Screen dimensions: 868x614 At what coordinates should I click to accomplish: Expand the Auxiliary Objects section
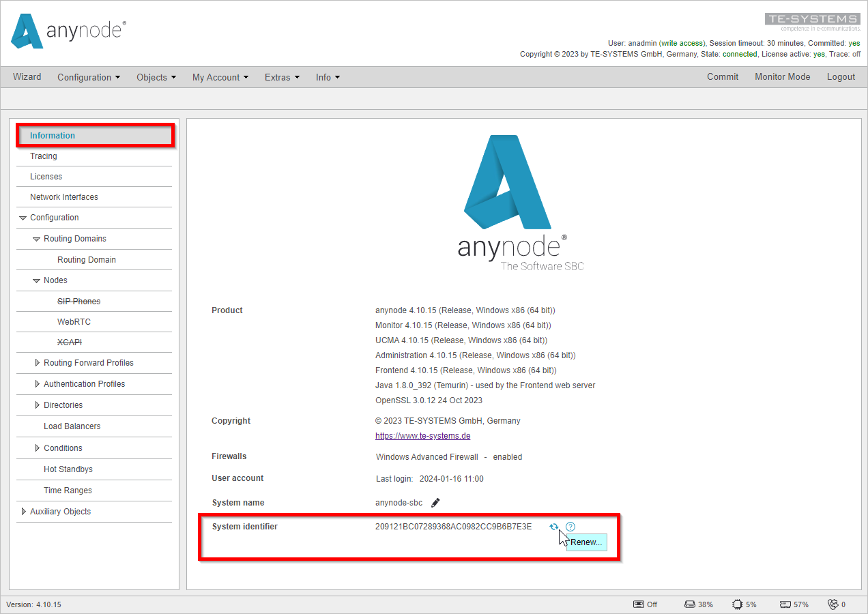[x=23, y=511]
